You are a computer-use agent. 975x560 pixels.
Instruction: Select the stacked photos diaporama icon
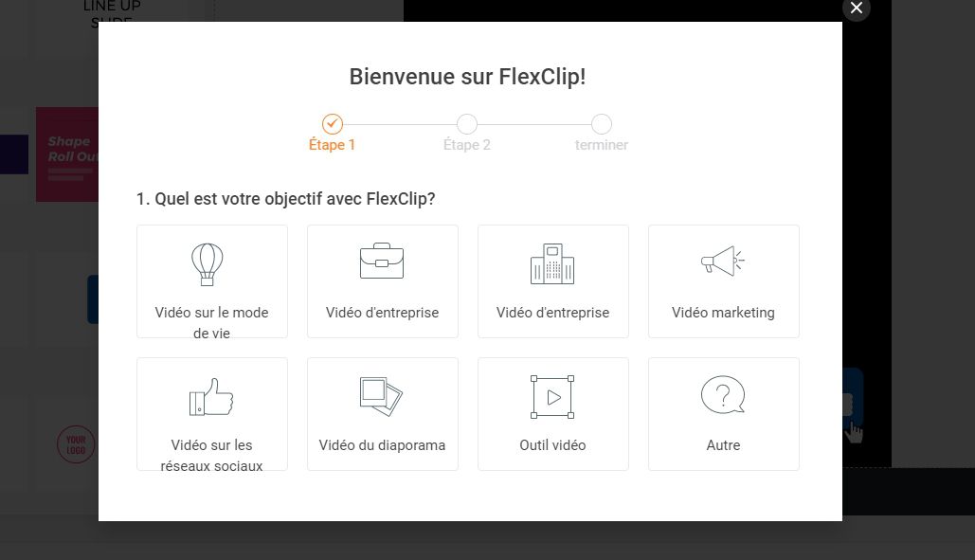pyautogui.click(x=381, y=396)
